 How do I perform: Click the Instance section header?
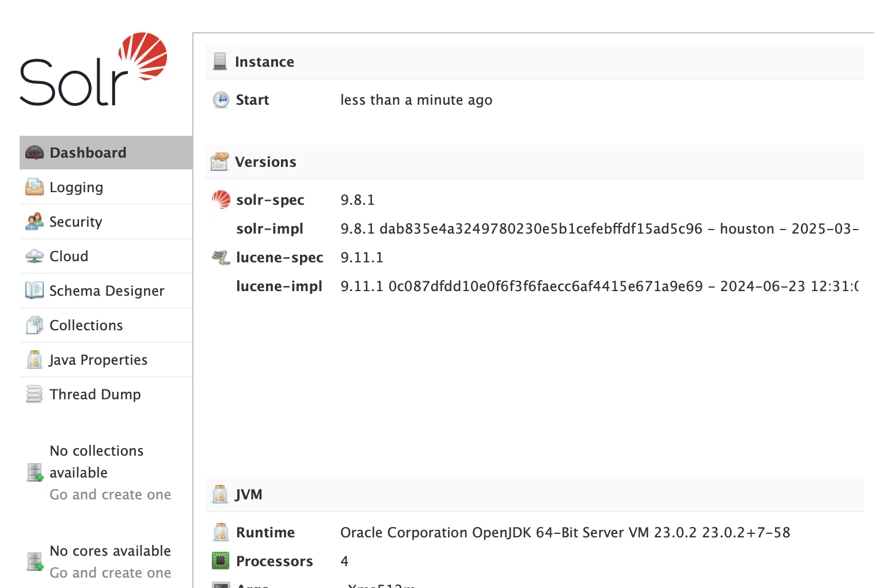point(534,62)
